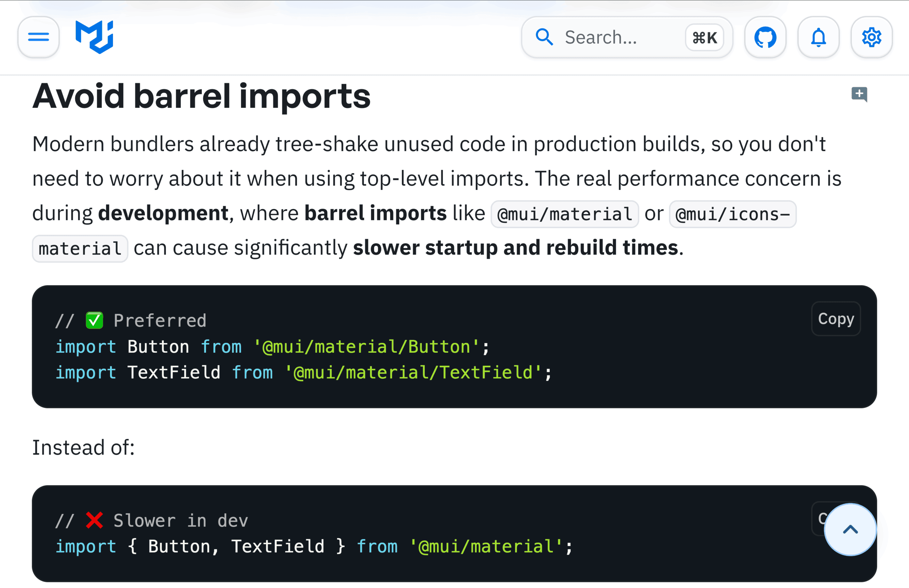Click the @mui/material inline code chip
This screenshot has width=909, height=588.
tap(565, 214)
